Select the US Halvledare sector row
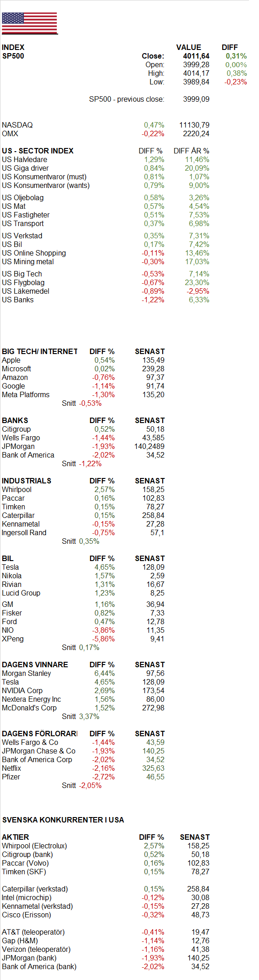 pos(105,159)
